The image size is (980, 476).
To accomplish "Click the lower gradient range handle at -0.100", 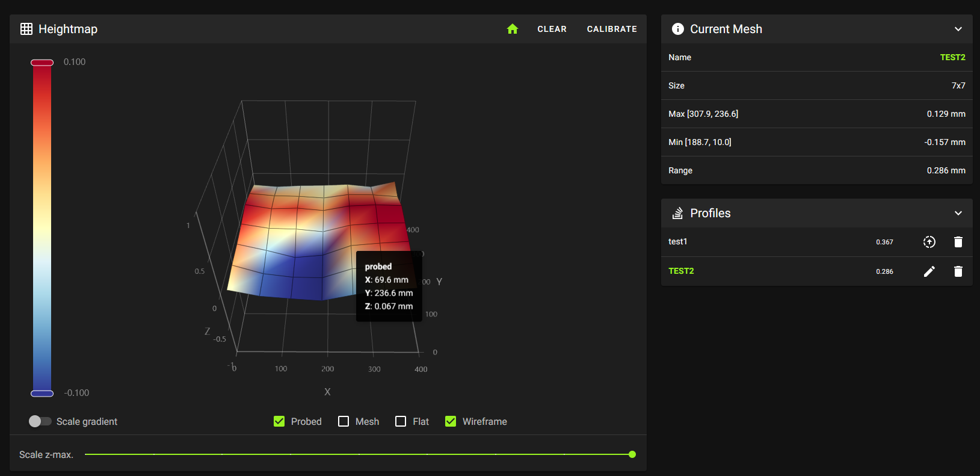I will tap(42, 394).
